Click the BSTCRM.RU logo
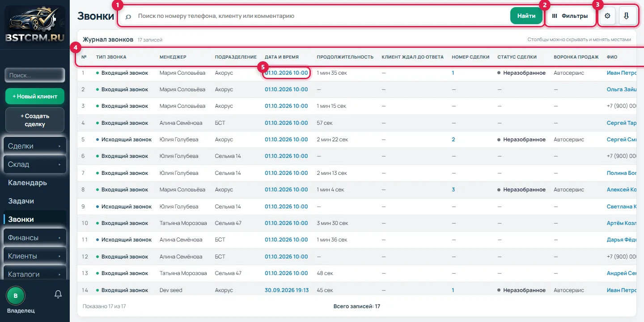This screenshot has width=644, height=322. [x=35, y=24]
